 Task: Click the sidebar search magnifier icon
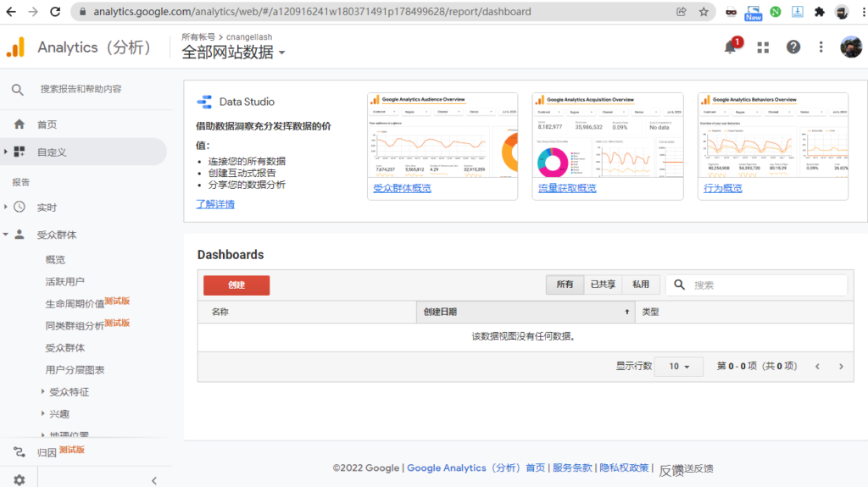tap(18, 89)
